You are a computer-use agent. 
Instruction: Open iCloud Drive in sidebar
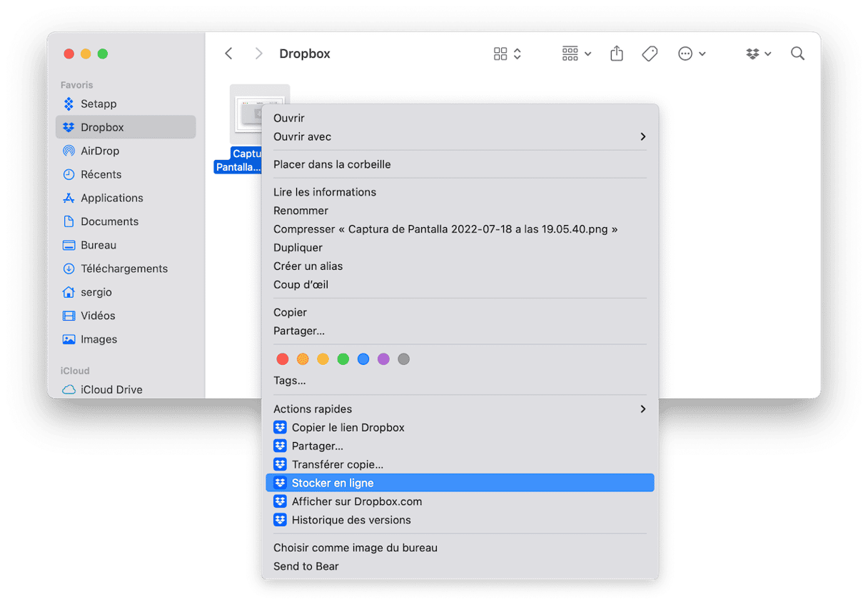111,389
